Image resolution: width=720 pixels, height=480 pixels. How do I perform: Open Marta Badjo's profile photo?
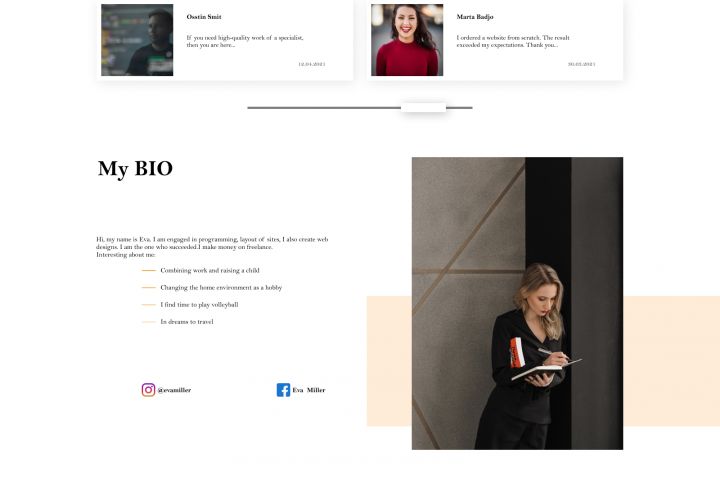point(407,40)
